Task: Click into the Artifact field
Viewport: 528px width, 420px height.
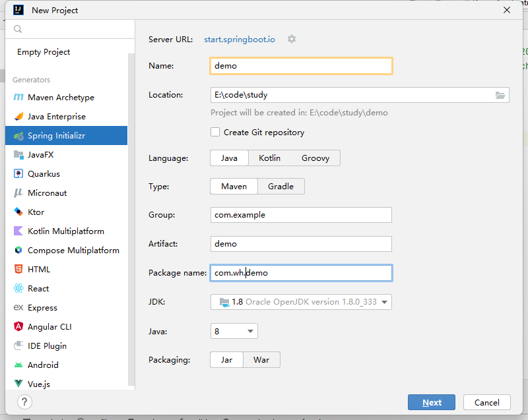Action: 301,244
